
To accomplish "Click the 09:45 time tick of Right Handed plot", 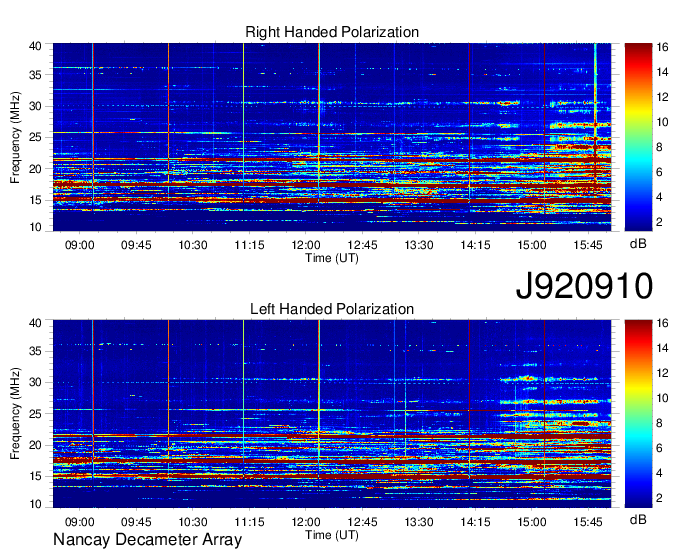I will click(x=136, y=245).
